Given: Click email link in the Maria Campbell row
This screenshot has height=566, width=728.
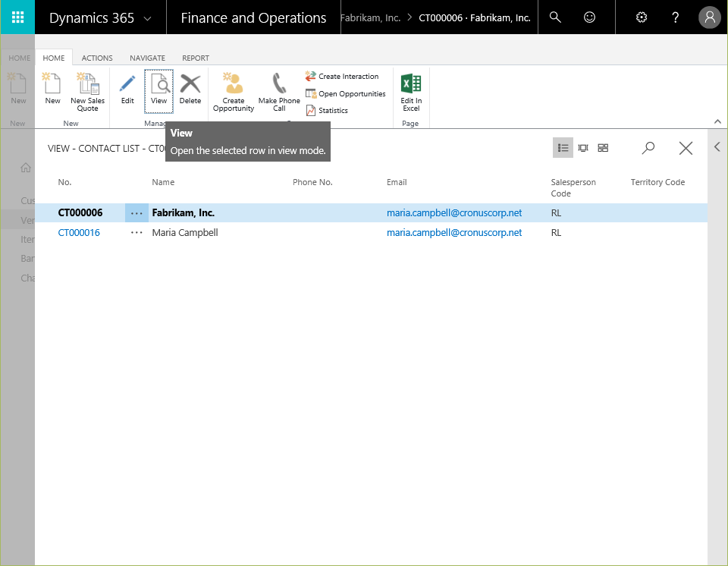Looking at the screenshot, I should [454, 232].
